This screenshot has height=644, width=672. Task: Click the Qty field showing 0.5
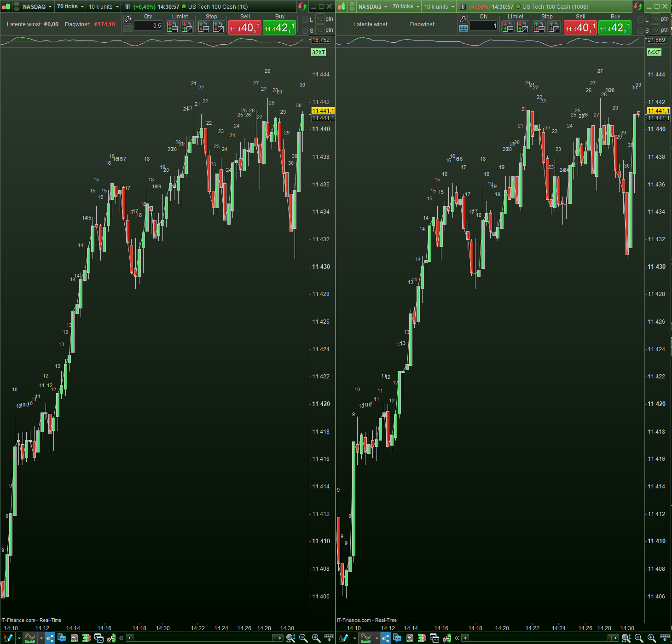(x=148, y=26)
